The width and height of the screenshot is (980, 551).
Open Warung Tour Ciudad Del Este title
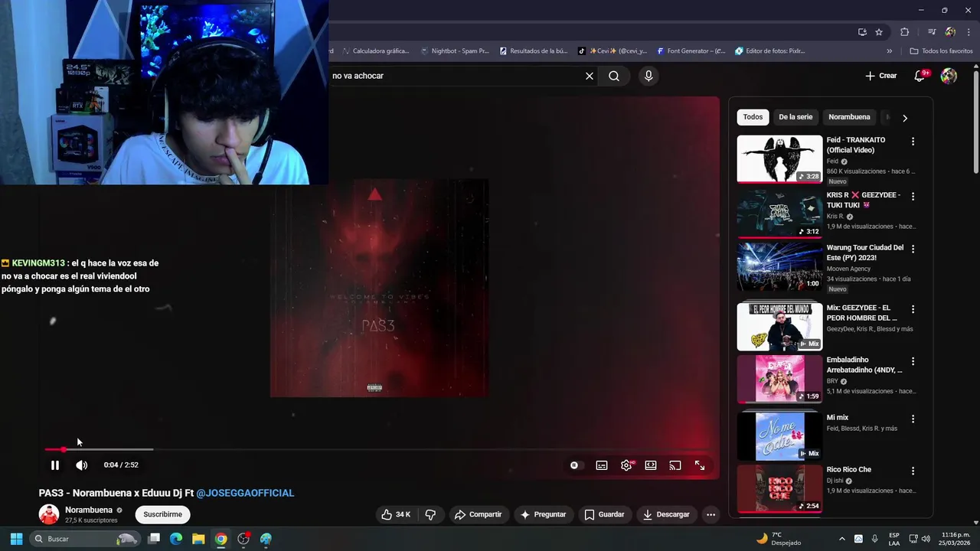[865, 253]
